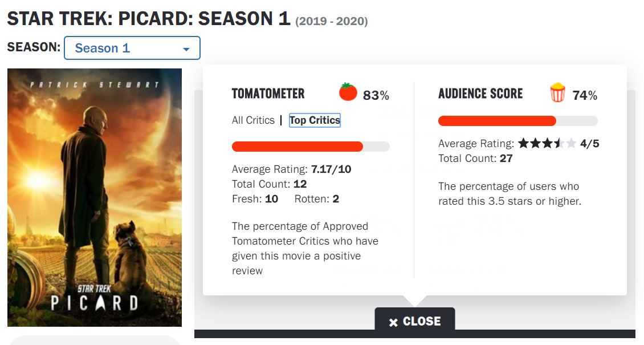This screenshot has width=644, height=345.
Task: Click the Tomatometer heading
Action: 268,94
